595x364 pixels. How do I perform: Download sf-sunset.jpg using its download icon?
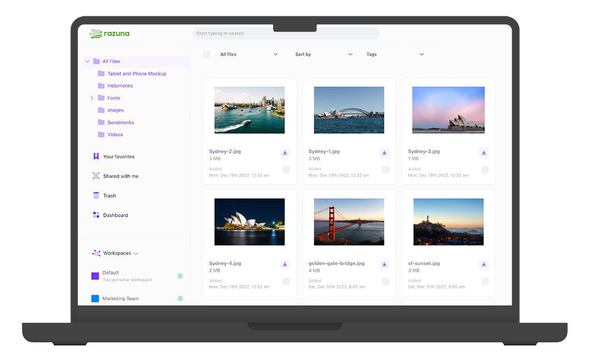click(484, 264)
